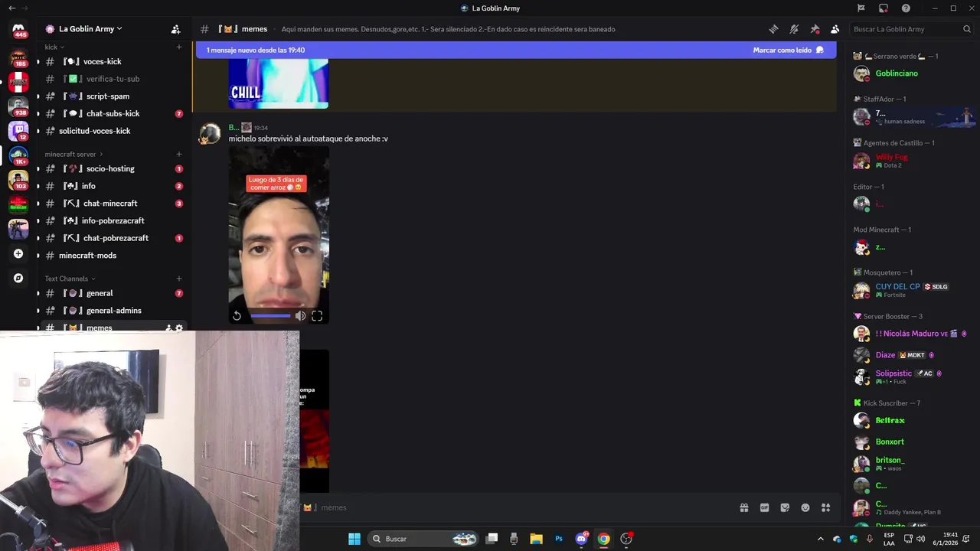980x551 pixels.
Task: Open the chat-subs-kick channel
Action: point(113,113)
